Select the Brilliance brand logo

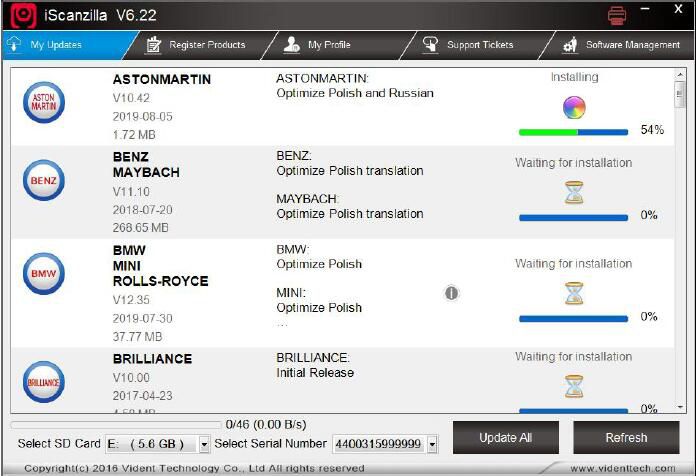click(44, 382)
